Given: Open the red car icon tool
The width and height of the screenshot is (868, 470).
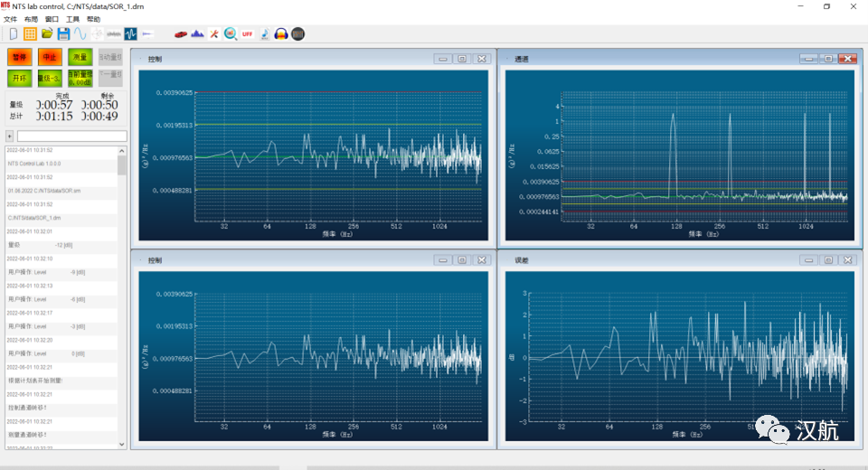Looking at the screenshot, I should click(x=181, y=34).
